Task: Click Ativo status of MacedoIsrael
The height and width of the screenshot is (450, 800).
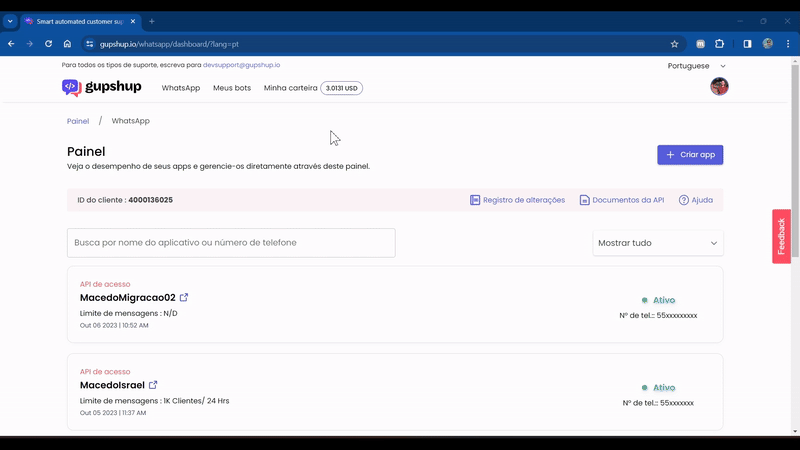Action: [664, 388]
